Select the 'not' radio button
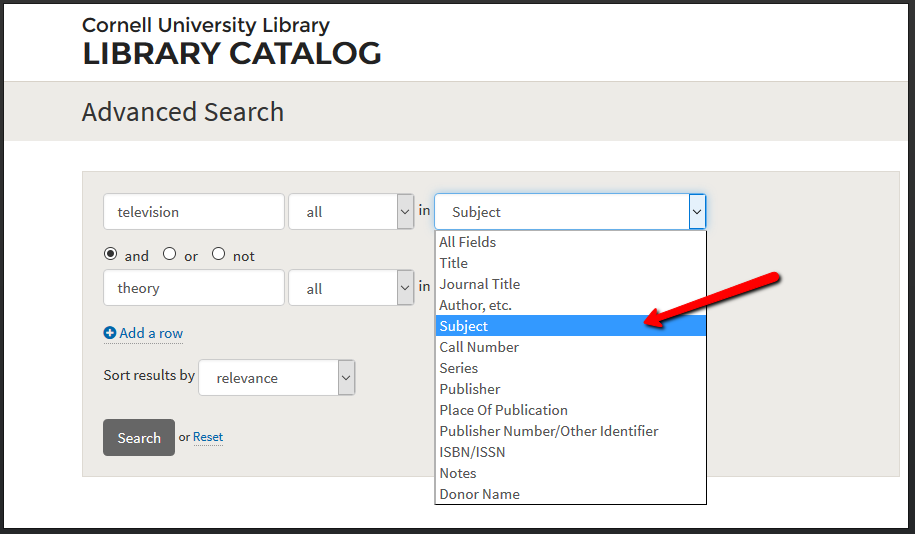Viewport: 915px width, 534px height. (218, 254)
